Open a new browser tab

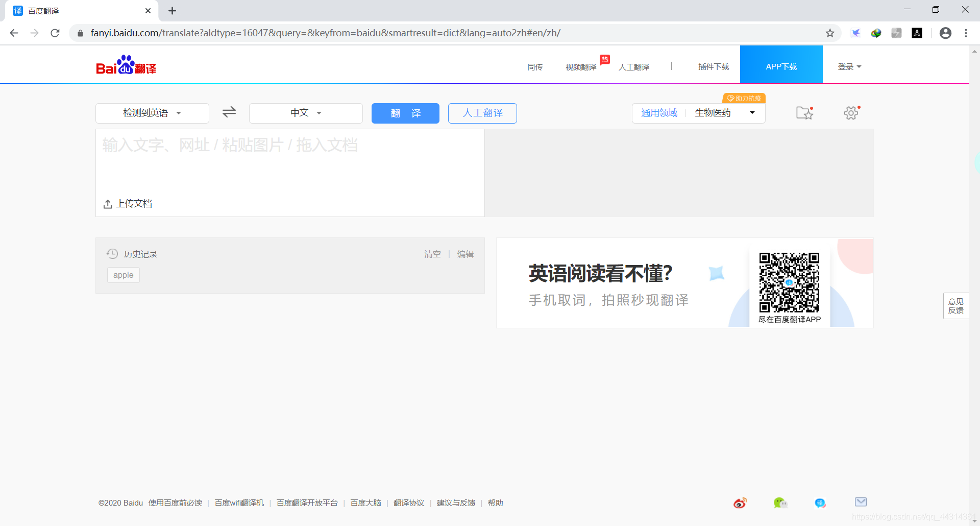[x=173, y=11]
